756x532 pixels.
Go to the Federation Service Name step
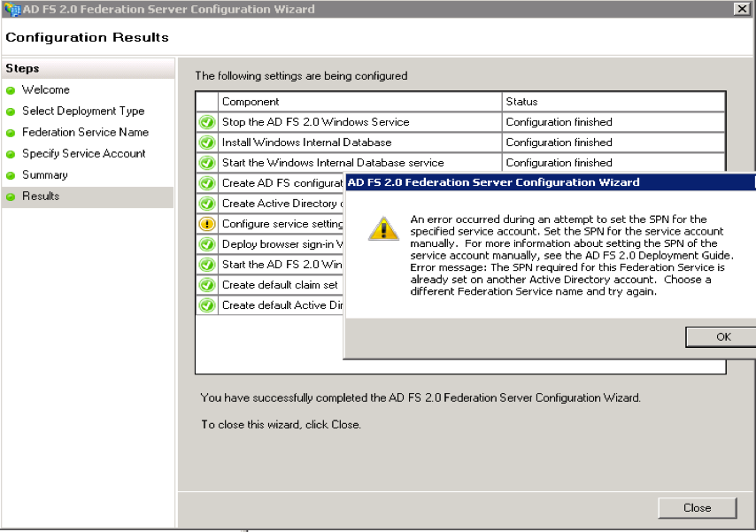coord(85,132)
